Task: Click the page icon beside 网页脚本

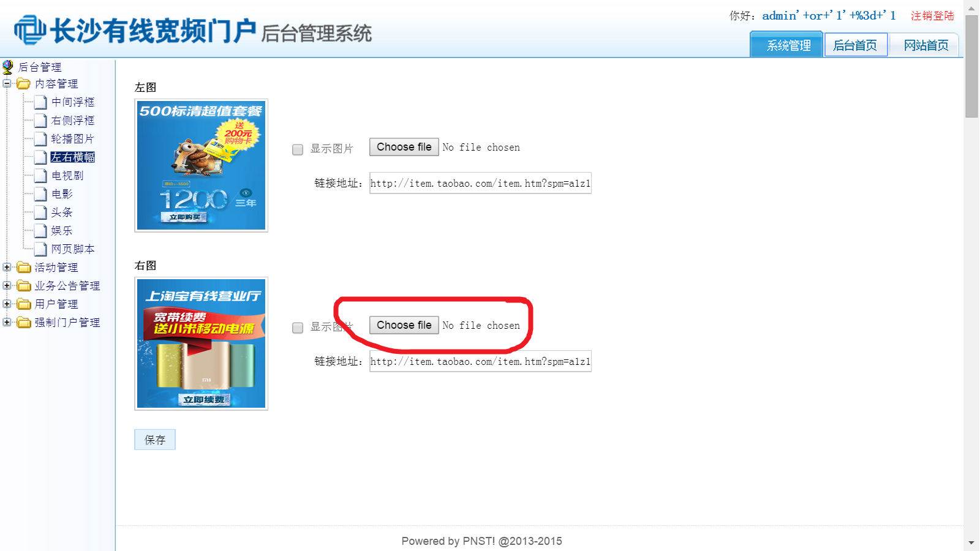Action: pos(40,249)
